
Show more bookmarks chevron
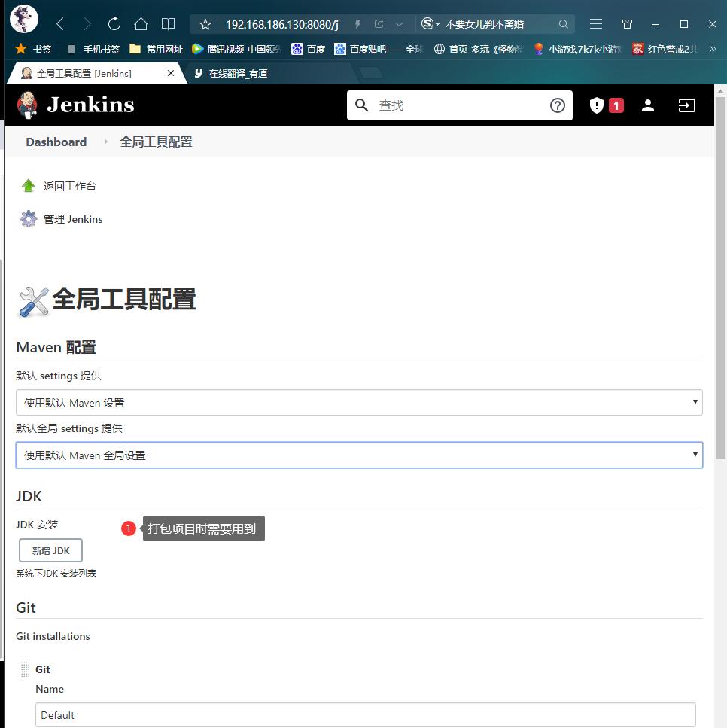(x=713, y=49)
